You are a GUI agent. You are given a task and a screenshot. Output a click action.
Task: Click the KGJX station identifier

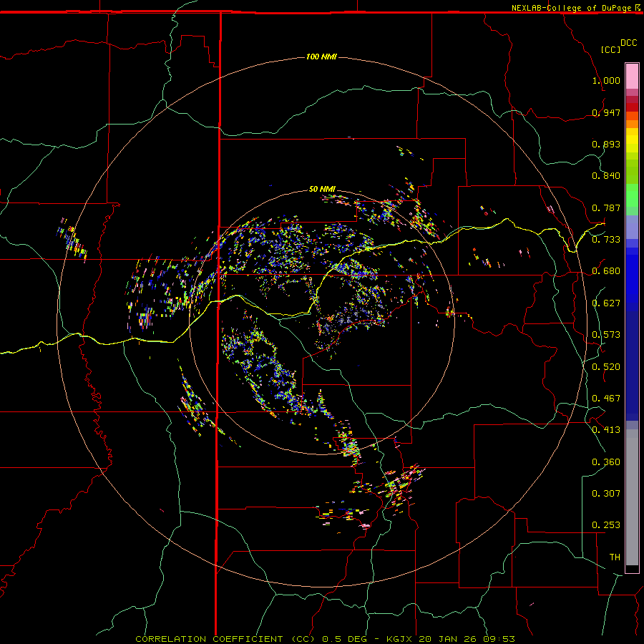tap(401, 639)
